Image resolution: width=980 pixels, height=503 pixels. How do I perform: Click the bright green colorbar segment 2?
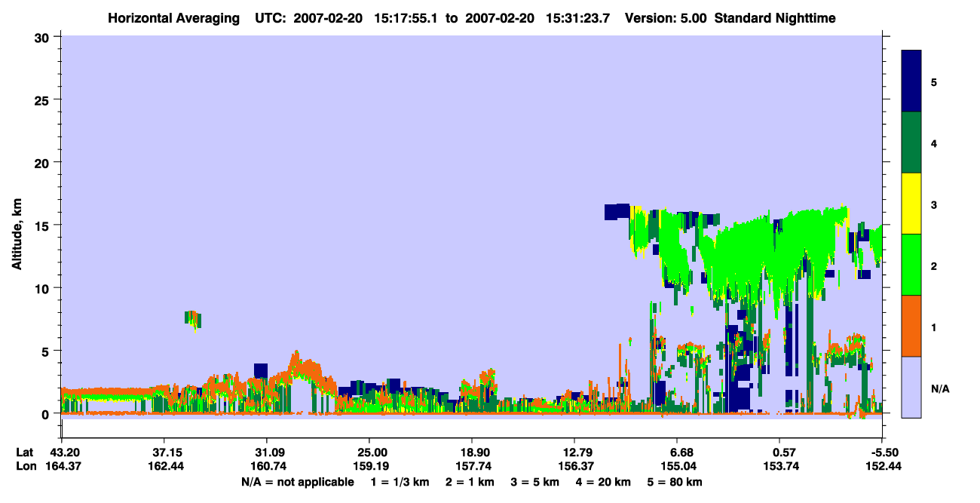pos(911,265)
